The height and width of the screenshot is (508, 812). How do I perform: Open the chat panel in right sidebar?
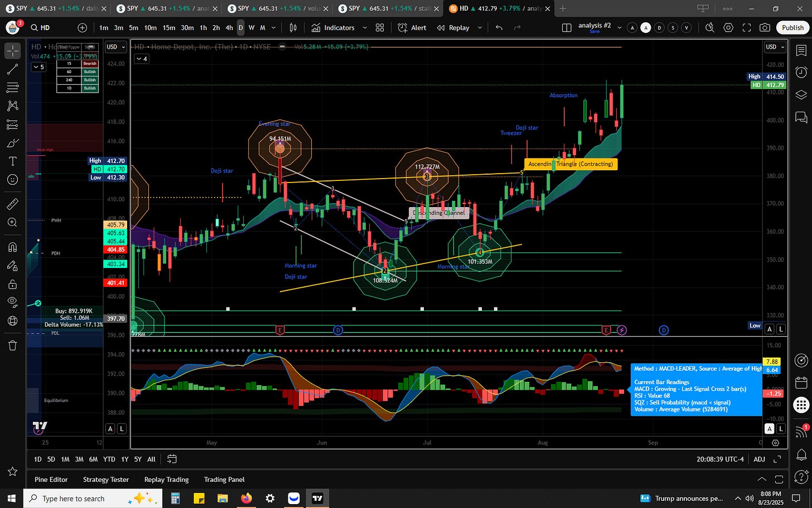801,117
